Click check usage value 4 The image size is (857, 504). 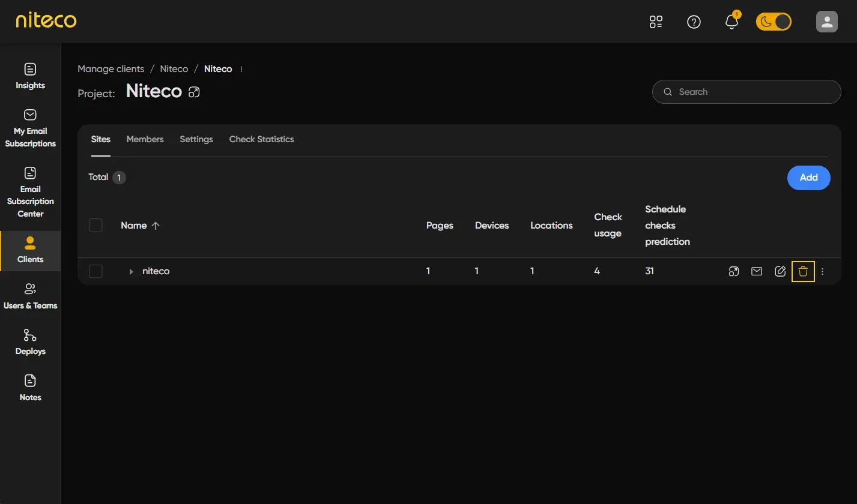tap(597, 271)
